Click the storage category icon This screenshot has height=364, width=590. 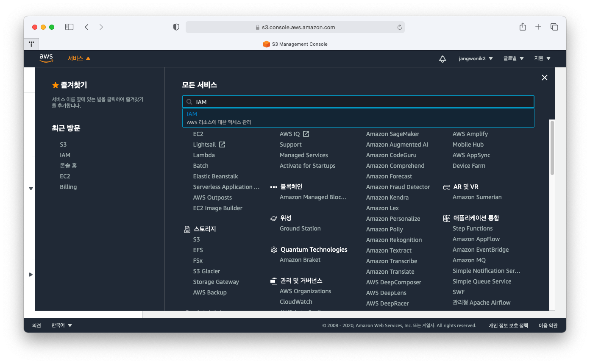click(x=187, y=229)
